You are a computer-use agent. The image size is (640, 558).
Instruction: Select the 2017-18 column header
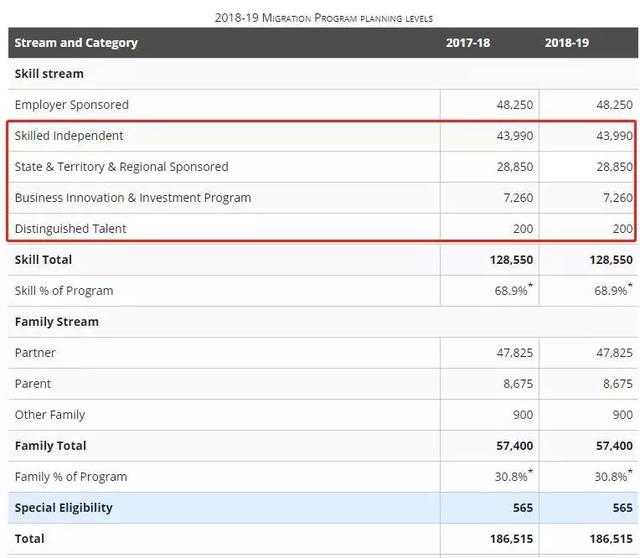[474, 43]
